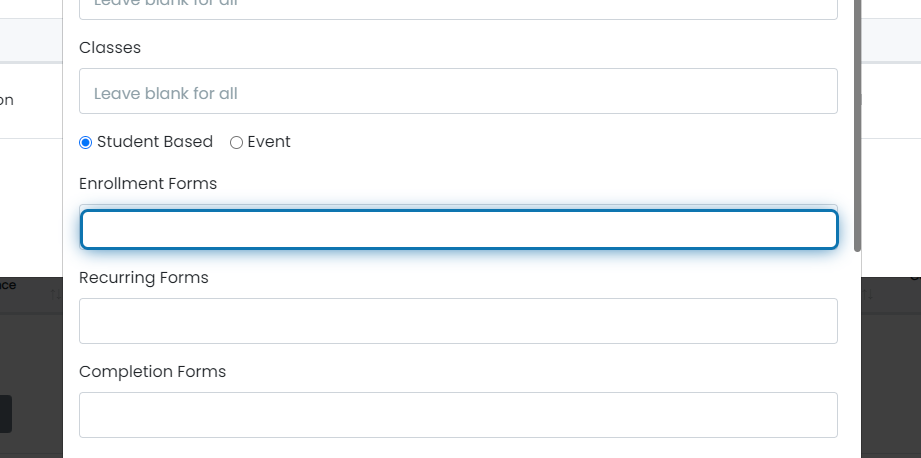
Task: Click the Completion Forms label
Action: pos(153,372)
